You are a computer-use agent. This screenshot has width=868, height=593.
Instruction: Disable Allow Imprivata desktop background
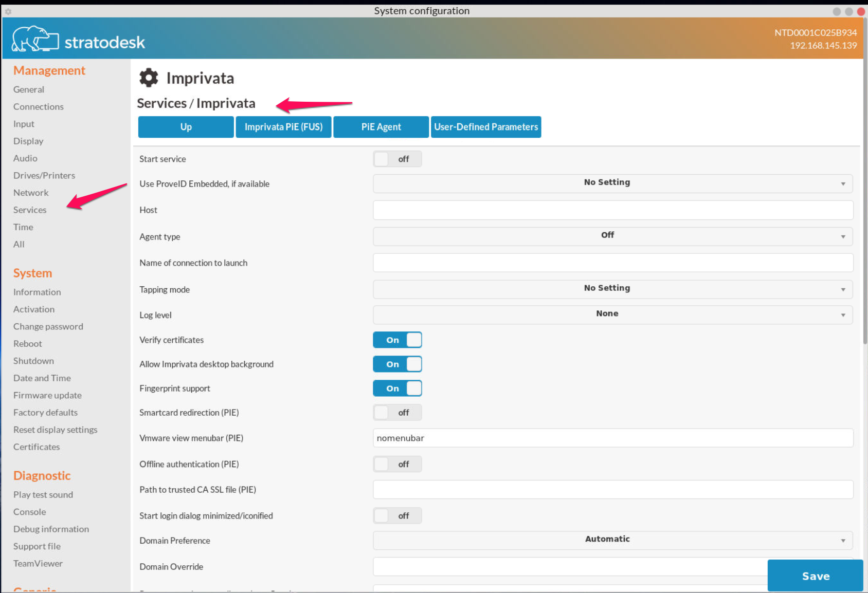click(x=397, y=364)
